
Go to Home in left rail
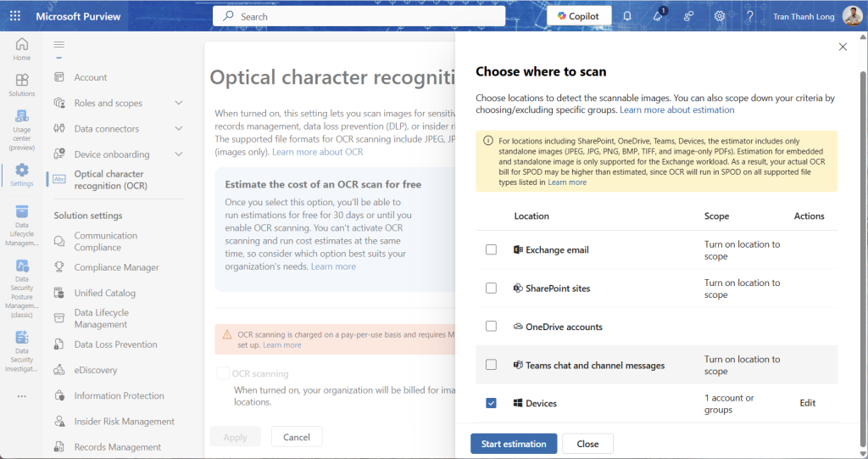tap(22, 49)
